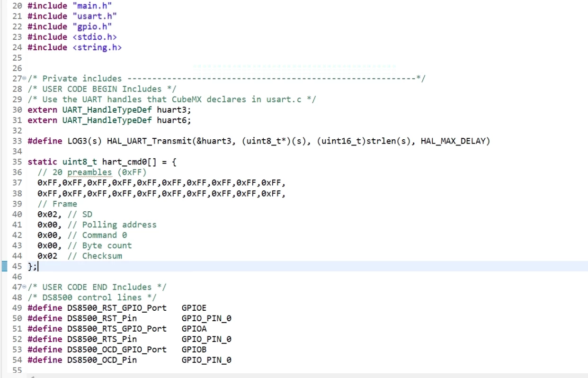Click the GPIOB value
Image resolution: width=588 pixels, height=378 pixels.
(x=194, y=350)
